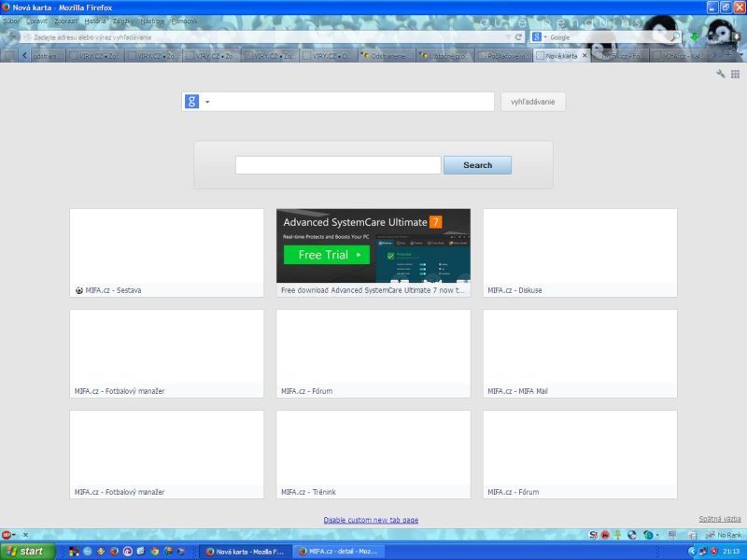
Task: Click the grid view icon on new tab page
Action: click(x=735, y=74)
